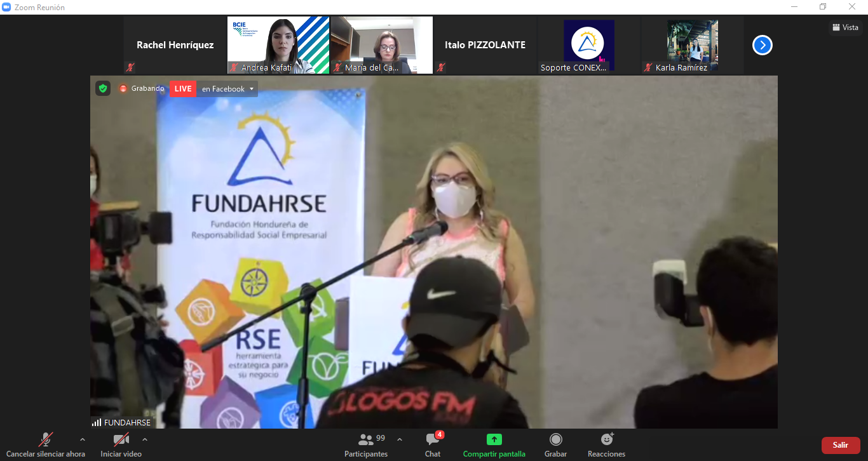The width and height of the screenshot is (868, 461).
Task: Click the red LIVE badge
Action: click(x=183, y=89)
